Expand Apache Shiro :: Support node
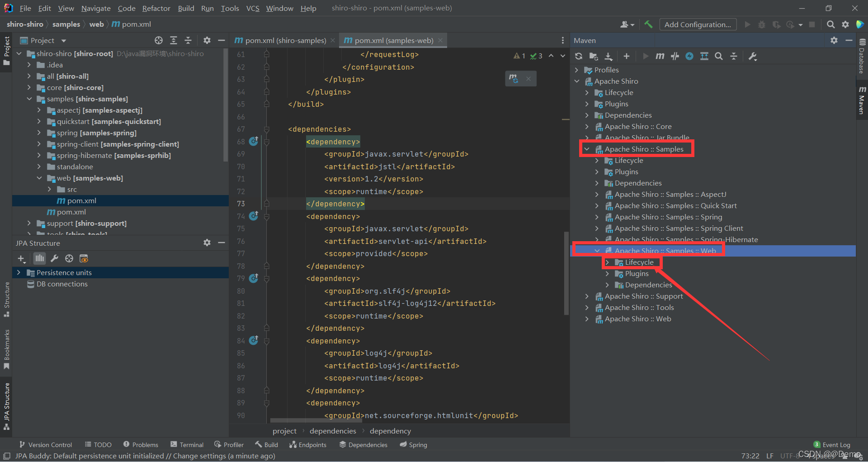Screen dimensions: 868x462 pyautogui.click(x=586, y=296)
